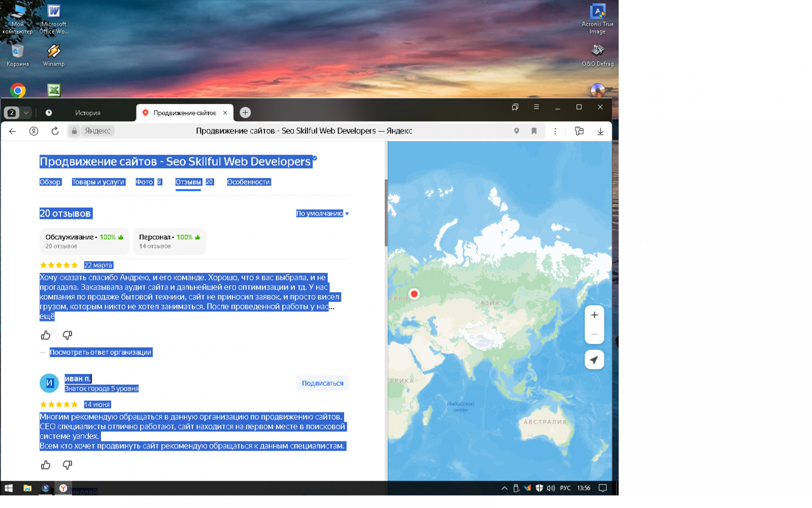
Task: Dislike the review dated 22 марта
Action: click(67, 335)
